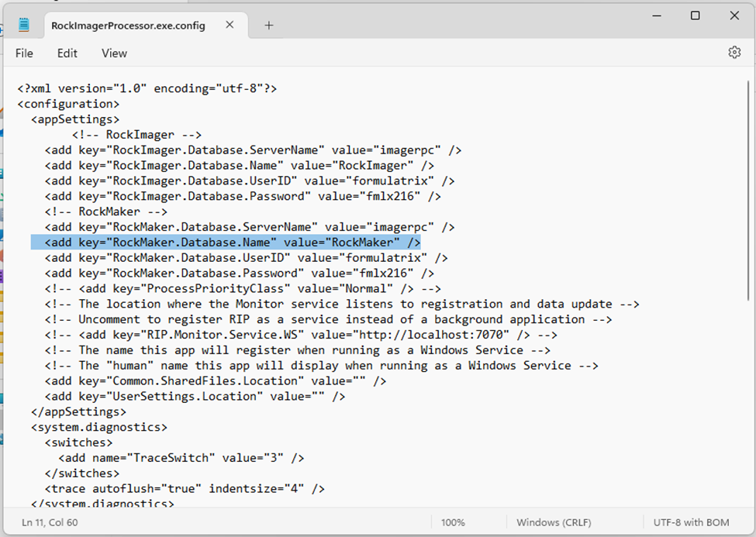
Task: Click the Windows (CRLF) line ending indicator
Action: 554,522
